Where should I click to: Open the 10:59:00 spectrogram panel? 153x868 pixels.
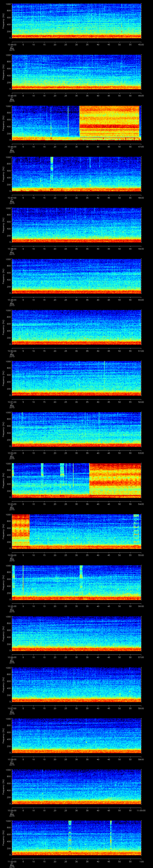click(x=76, y=786)
